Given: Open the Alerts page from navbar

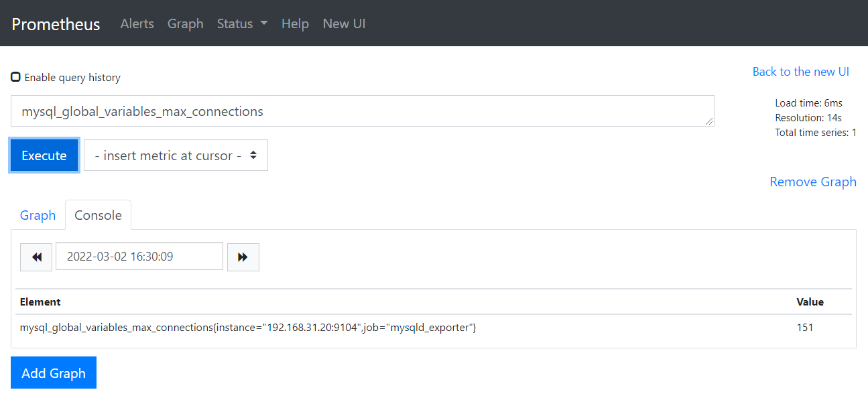Looking at the screenshot, I should [137, 23].
